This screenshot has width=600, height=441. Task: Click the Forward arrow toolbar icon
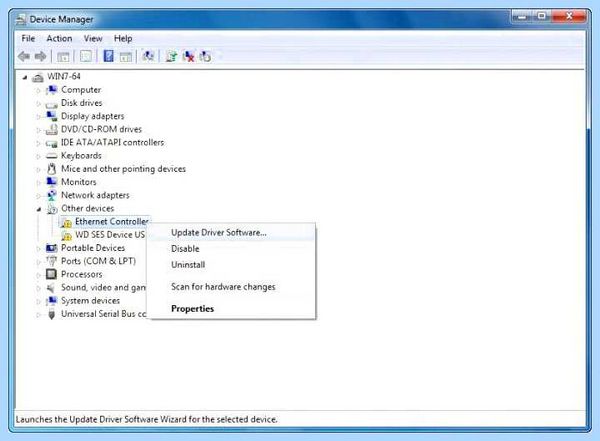tap(41, 57)
